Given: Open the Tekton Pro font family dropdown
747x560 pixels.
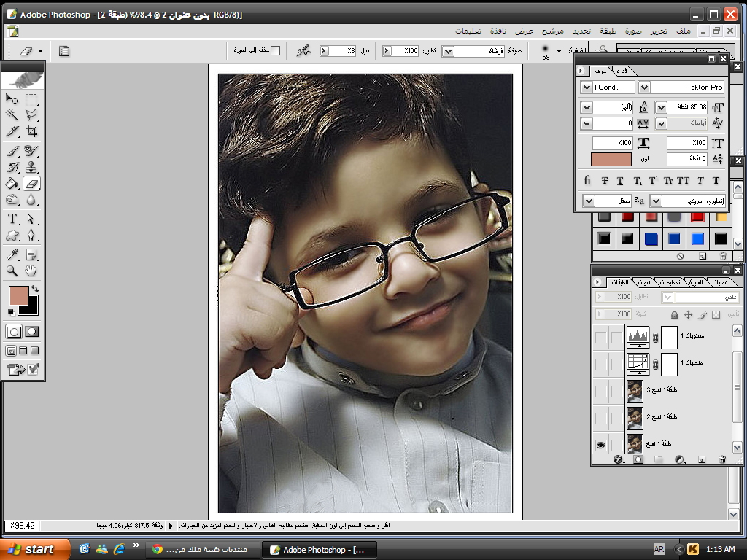Looking at the screenshot, I should point(644,87).
